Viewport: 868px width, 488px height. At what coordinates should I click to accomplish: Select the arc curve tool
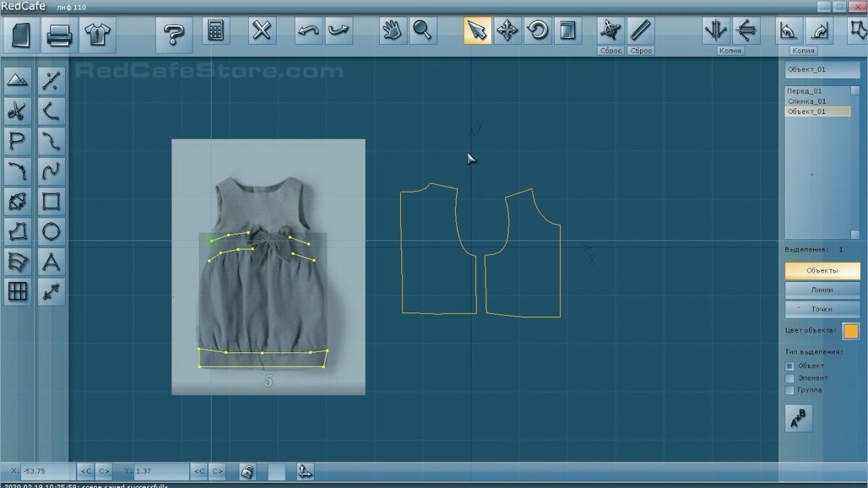[18, 171]
